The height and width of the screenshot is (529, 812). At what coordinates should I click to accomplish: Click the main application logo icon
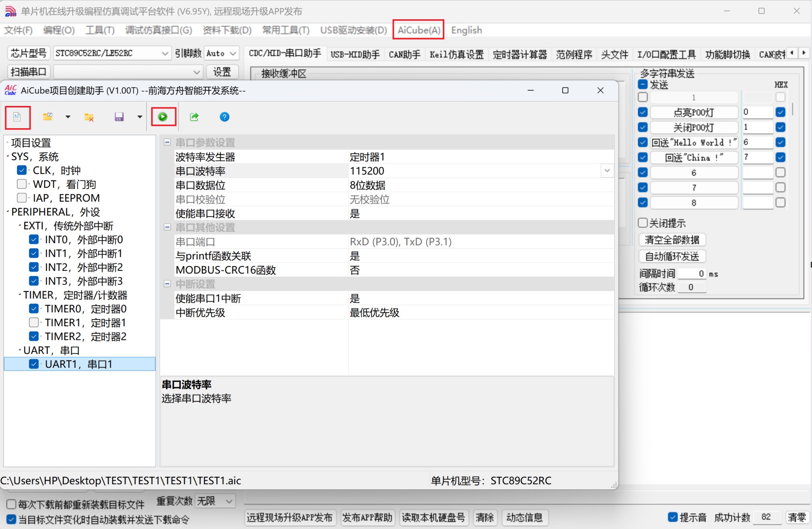point(10,11)
